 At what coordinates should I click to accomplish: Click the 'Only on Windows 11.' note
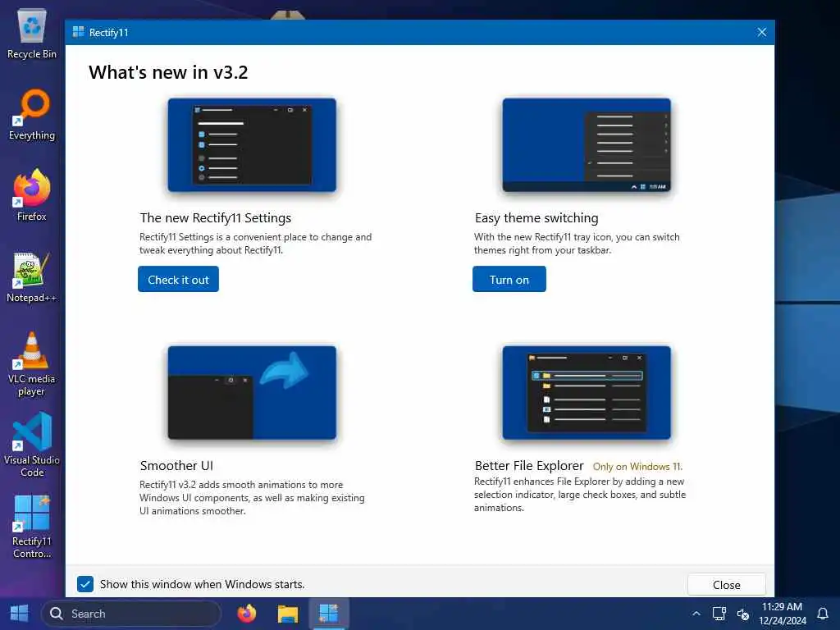pyautogui.click(x=637, y=467)
